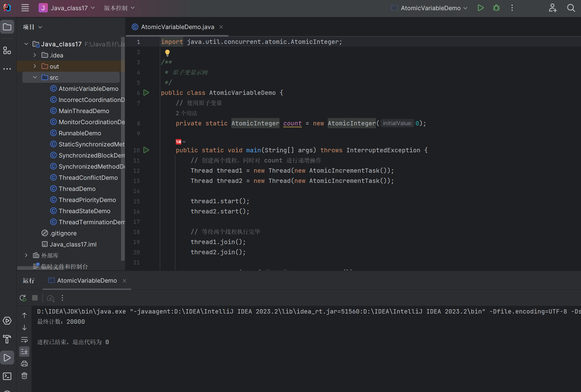Collapse the src folder
Image resolution: width=581 pixels, height=392 pixels.
tap(35, 78)
